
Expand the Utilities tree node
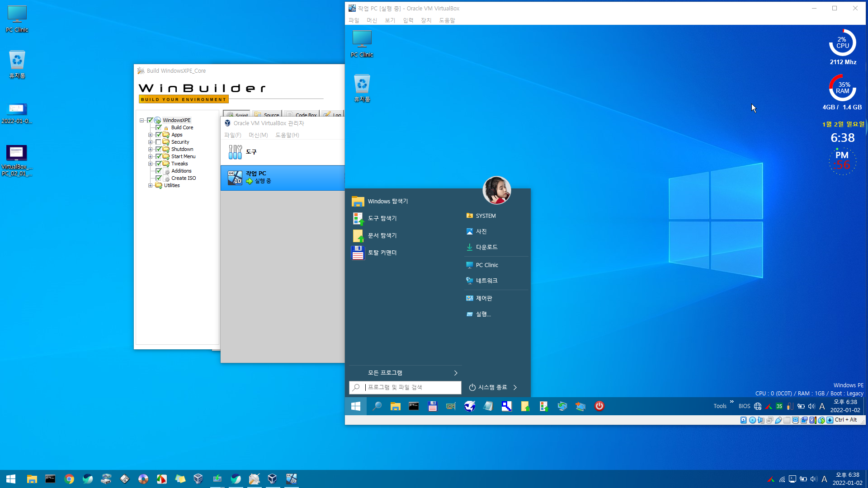click(x=150, y=185)
